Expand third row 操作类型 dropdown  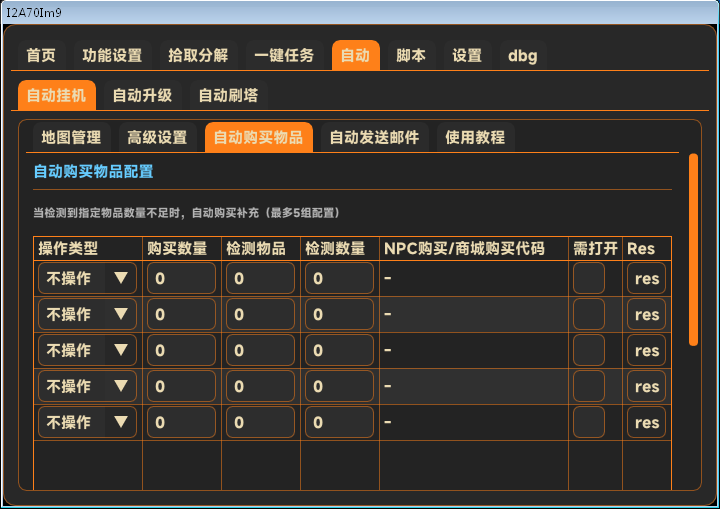(87, 351)
